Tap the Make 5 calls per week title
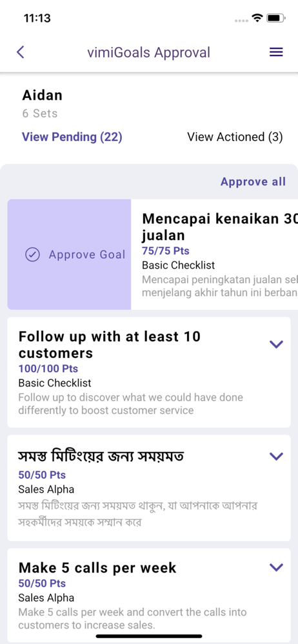Viewport: 298px width, 644px height. (x=97, y=568)
